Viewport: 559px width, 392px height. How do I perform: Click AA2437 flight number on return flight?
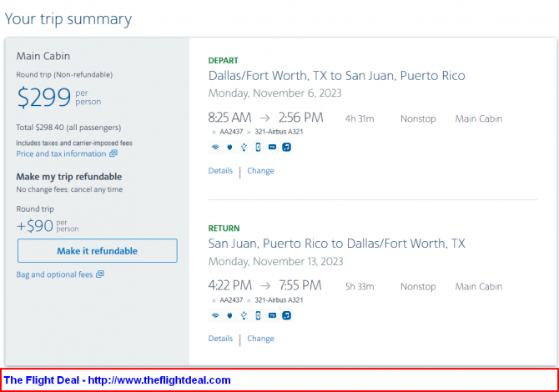click(x=231, y=300)
